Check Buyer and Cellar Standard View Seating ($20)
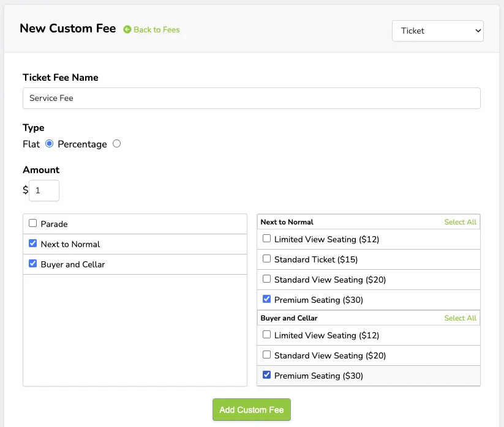The width and height of the screenshot is (504, 427). pos(267,355)
